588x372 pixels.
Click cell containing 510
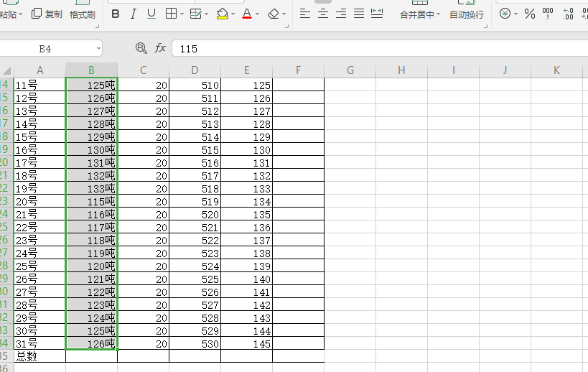(x=195, y=85)
